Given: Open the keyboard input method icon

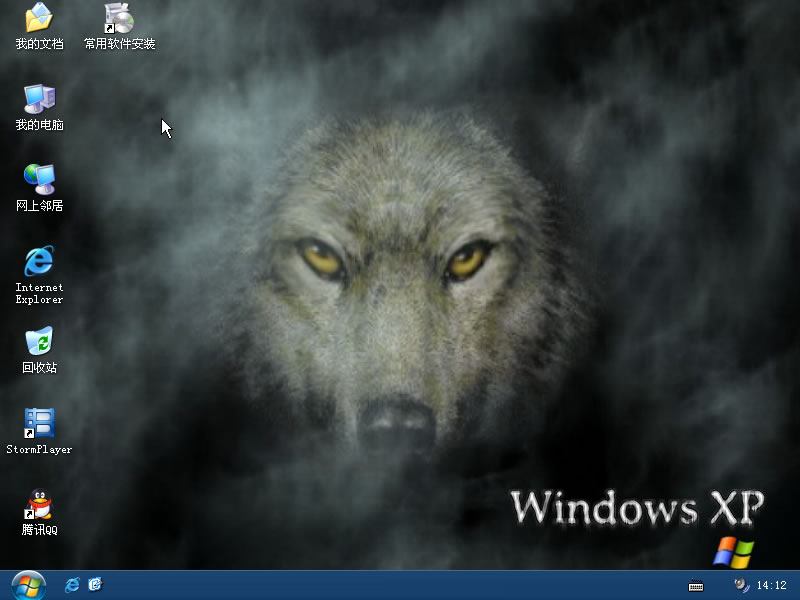Looking at the screenshot, I should pos(696,586).
